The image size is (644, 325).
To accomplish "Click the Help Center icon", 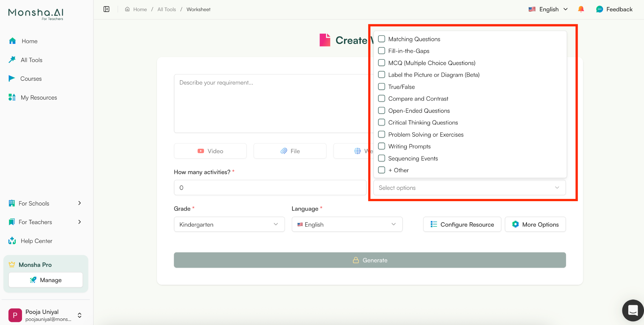I will [12, 241].
